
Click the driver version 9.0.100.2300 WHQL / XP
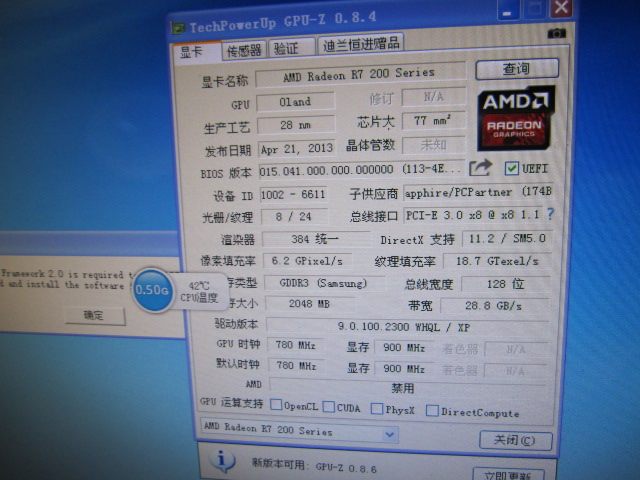[407, 326]
